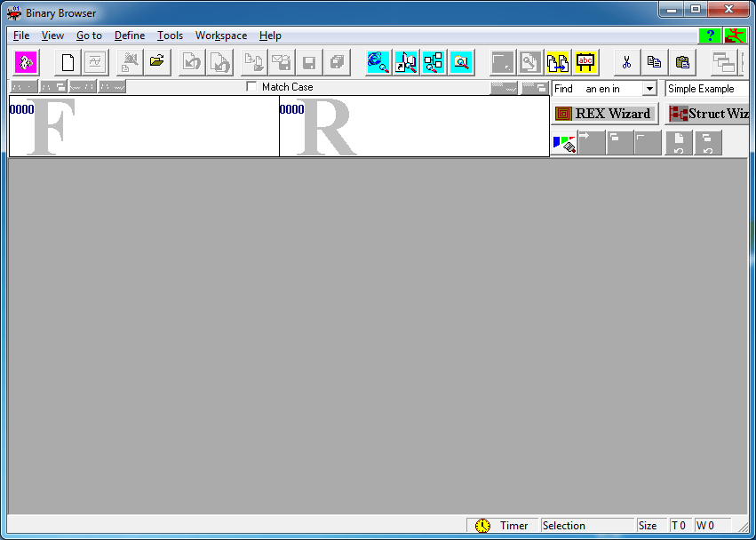
Task: Click the magenta puzzle icon in the toolbar
Action: click(x=26, y=62)
